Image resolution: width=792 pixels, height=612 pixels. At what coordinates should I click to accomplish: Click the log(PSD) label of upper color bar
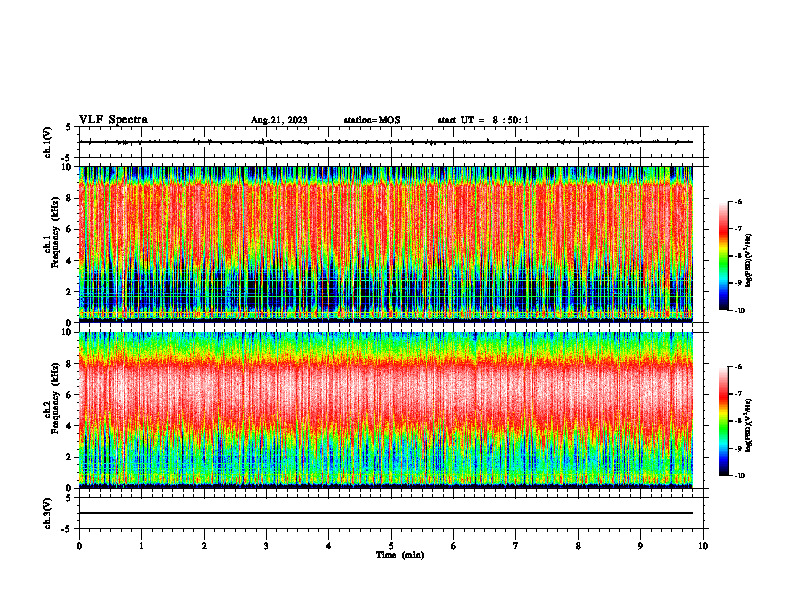click(749, 261)
